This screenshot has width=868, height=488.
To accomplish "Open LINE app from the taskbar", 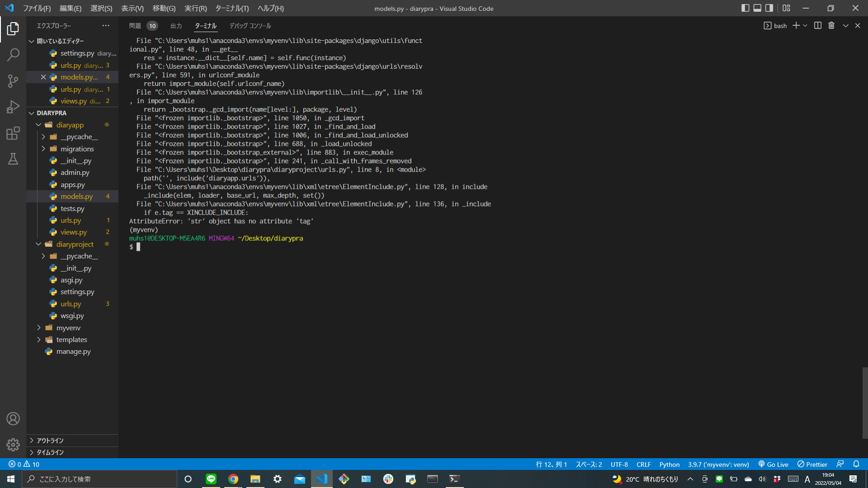I will point(211,479).
